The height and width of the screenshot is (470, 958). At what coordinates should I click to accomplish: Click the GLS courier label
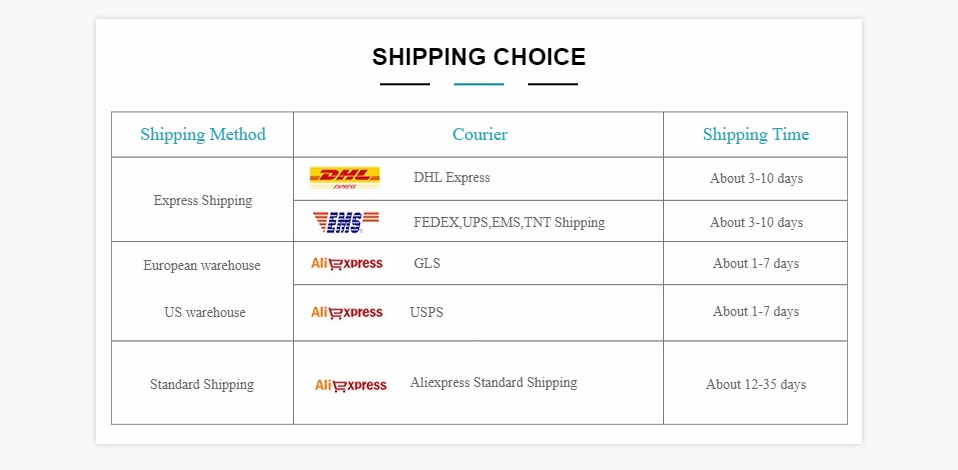click(x=427, y=264)
